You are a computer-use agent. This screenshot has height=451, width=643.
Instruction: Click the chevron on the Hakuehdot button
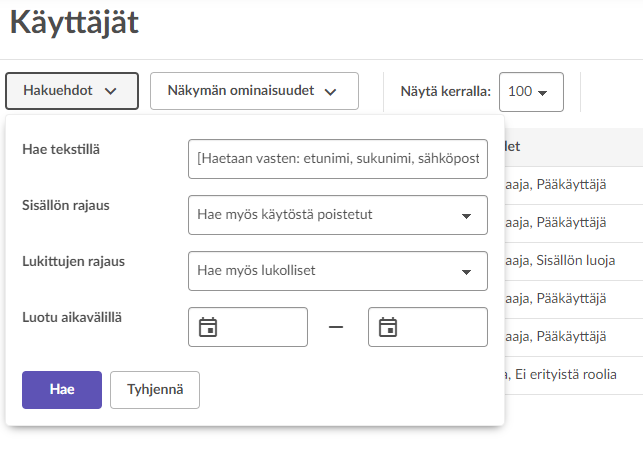click(x=111, y=91)
